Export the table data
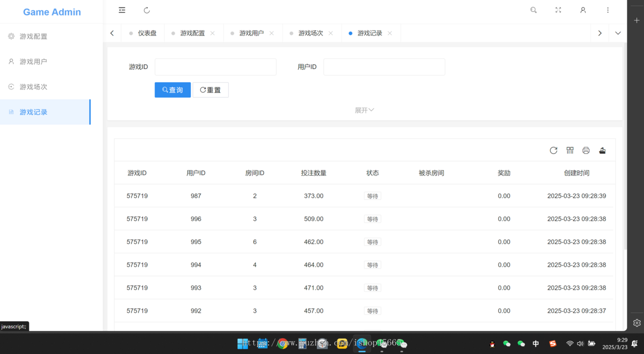 pyautogui.click(x=602, y=151)
